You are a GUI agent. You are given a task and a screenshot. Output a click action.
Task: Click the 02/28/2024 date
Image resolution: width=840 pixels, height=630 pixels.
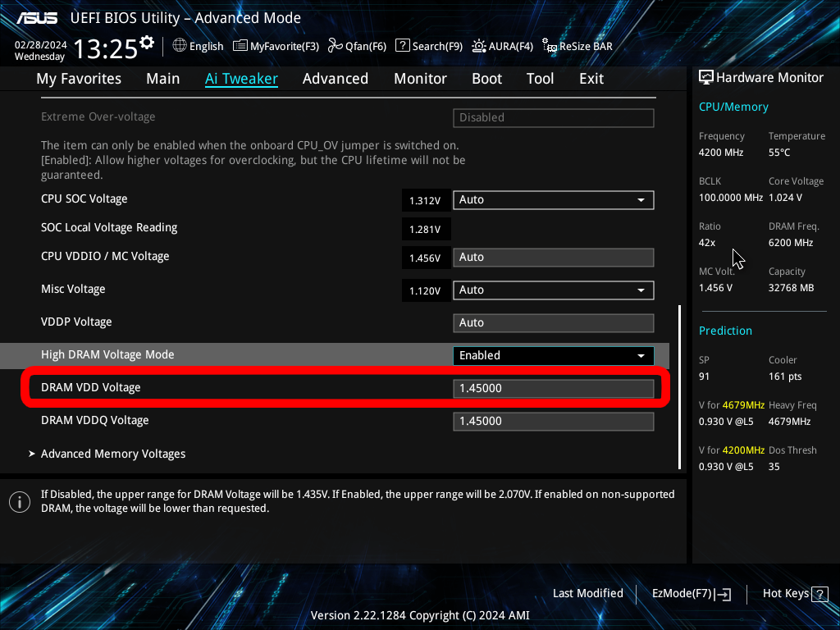pos(41,44)
